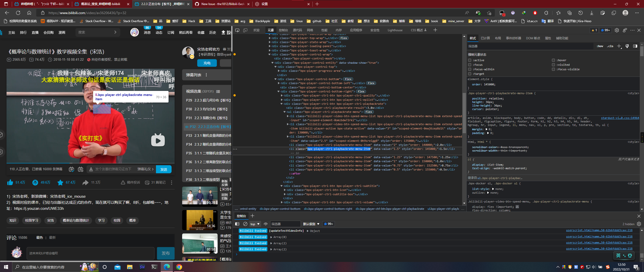Expand the bpx-player-ctrl-volume div node

tap(282, 202)
